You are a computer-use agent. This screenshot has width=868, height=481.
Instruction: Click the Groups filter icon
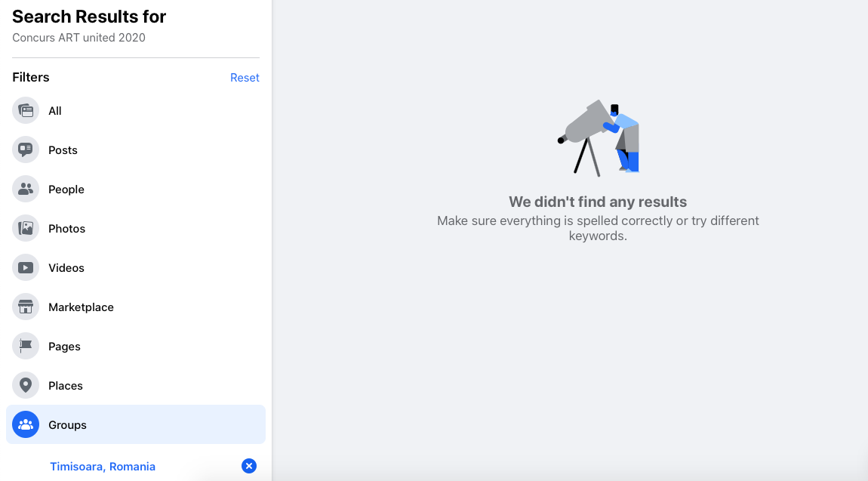point(26,425)
